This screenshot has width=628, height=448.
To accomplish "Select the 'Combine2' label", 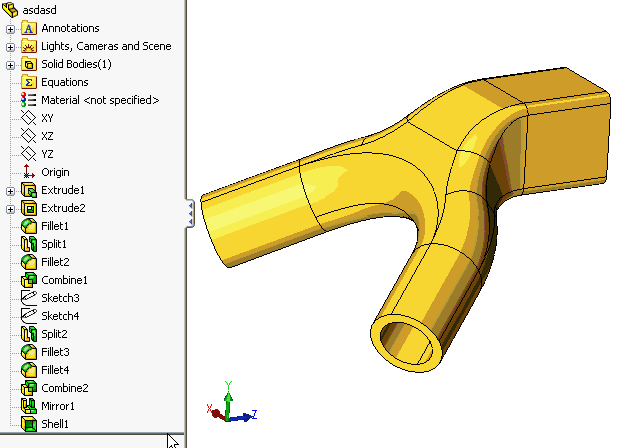I will (65, 388).
